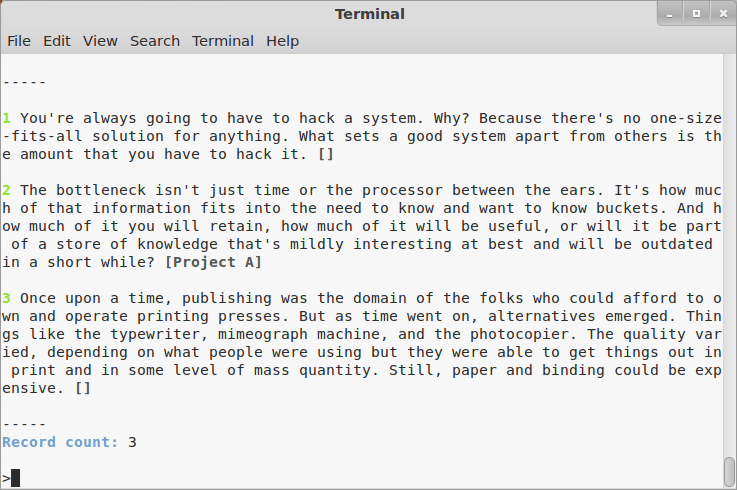This screenshot has width=737, height=490.
Task: Open the Search menu
Action: click(x=155, y=41)
